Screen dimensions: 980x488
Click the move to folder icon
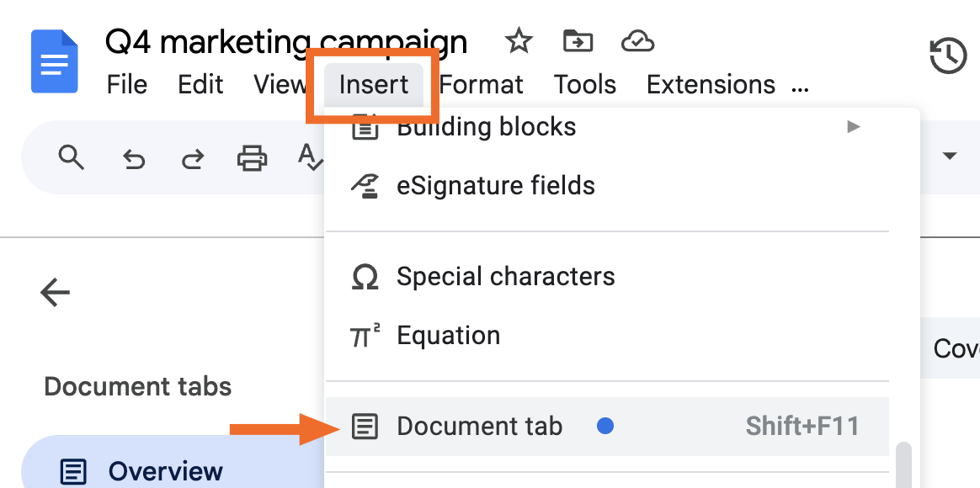[x=578, y=42]
